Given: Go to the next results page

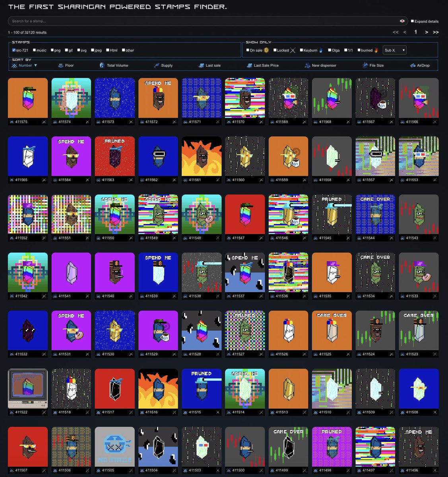Looking at the screenshot, I should pyautogui.click(x=427, y=32).
